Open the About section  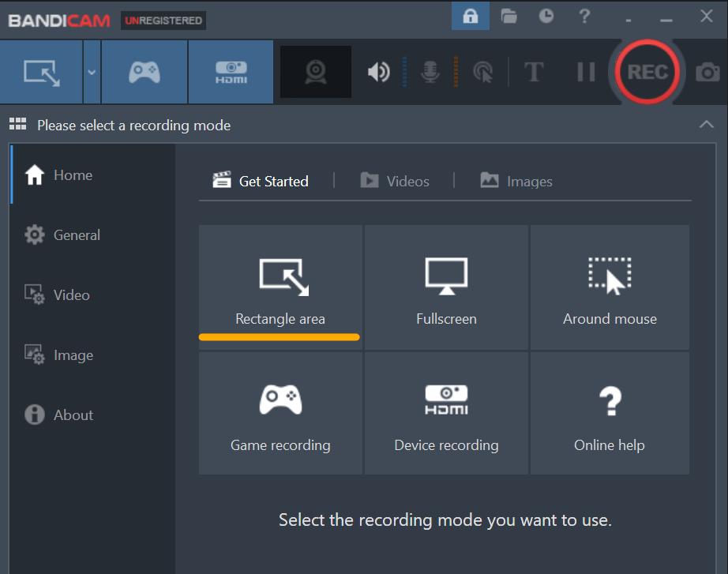click(x=93, y=415)
